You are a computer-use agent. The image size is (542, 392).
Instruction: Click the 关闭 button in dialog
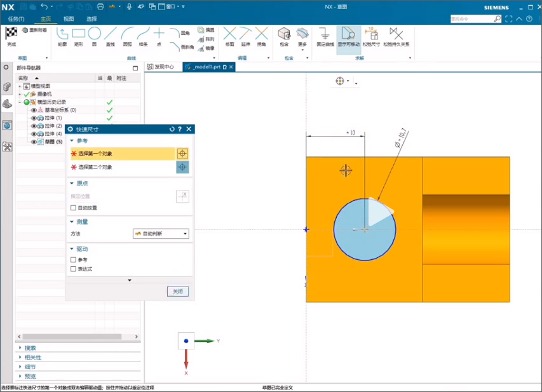[x=178, y=292]
